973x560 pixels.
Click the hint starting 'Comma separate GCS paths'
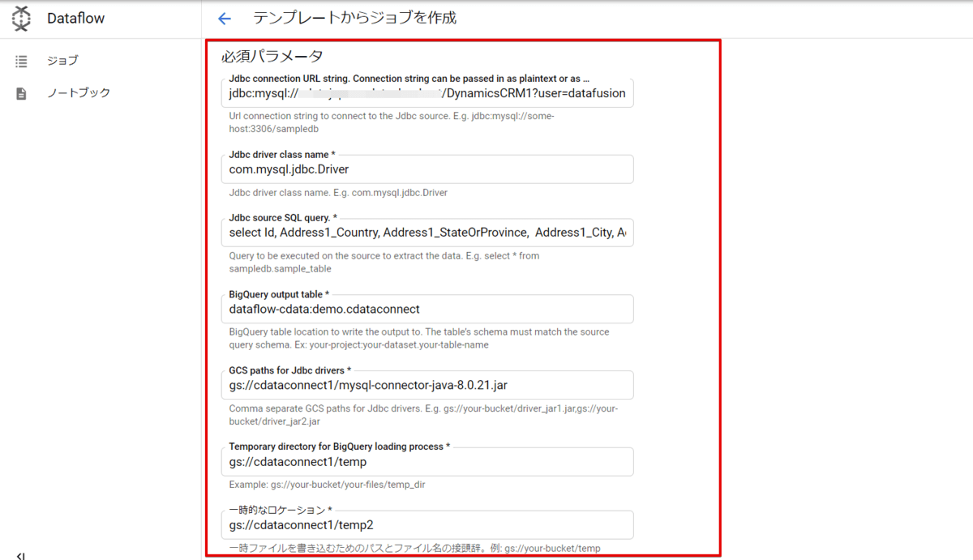[x=424, y=415]
